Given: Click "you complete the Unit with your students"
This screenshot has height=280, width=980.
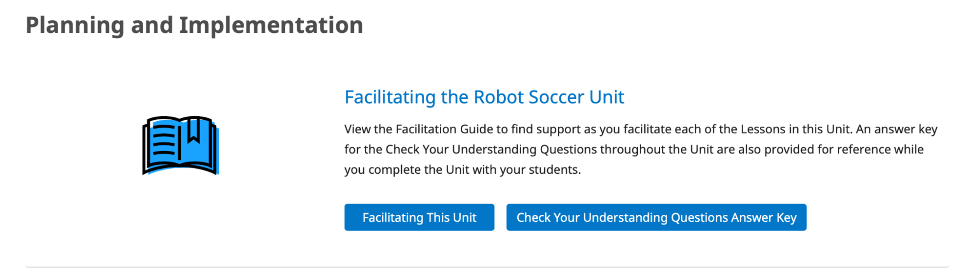Looking at the screenshot, I should coord(462,170).
